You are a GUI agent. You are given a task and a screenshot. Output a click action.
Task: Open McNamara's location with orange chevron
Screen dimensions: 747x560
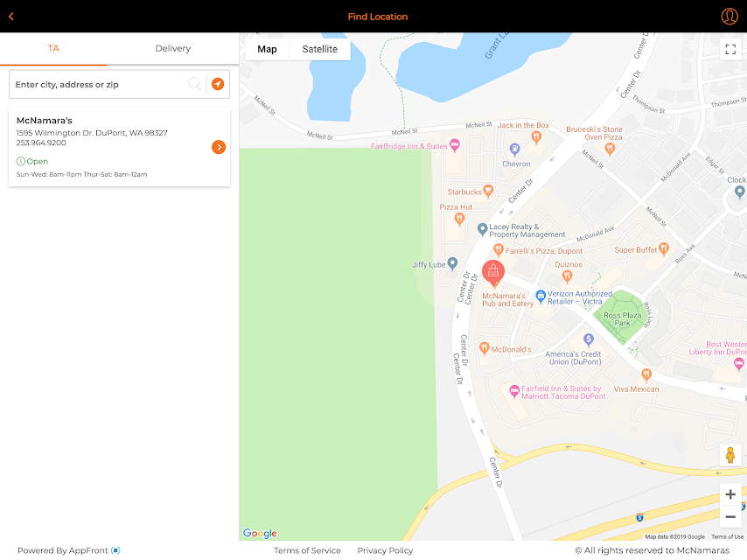[x=219, y=147]
